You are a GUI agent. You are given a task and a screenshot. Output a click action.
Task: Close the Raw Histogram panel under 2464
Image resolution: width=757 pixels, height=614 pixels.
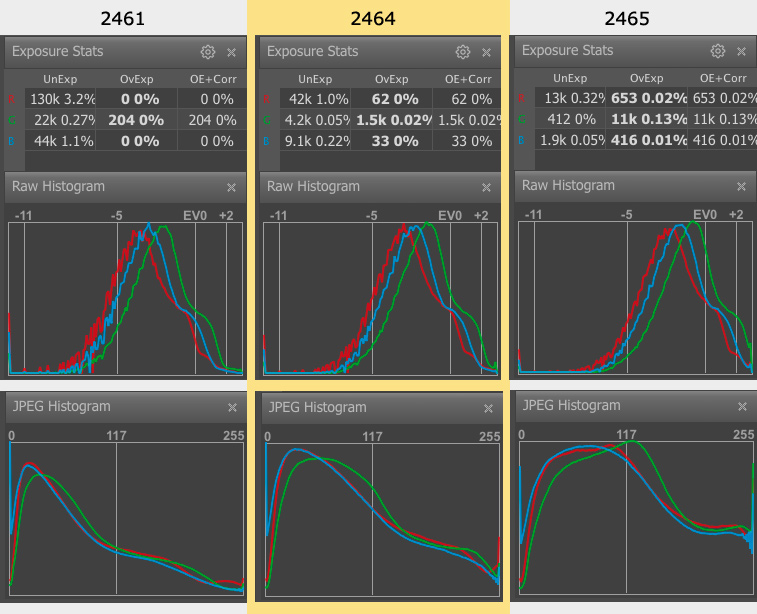pos(487,187)
